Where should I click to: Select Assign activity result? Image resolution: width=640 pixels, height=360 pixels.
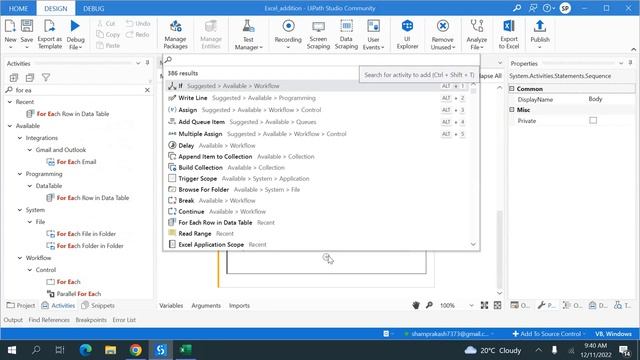(318, 110)
